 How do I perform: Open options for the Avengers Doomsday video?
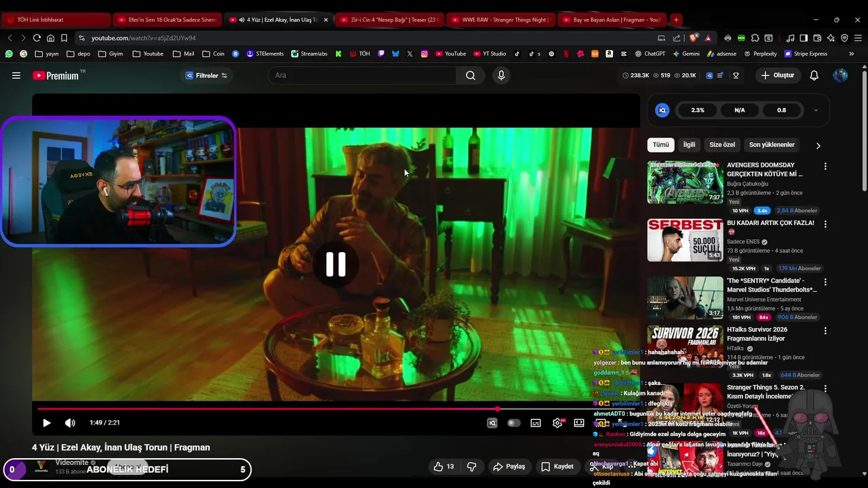click(x=825, y=166)
